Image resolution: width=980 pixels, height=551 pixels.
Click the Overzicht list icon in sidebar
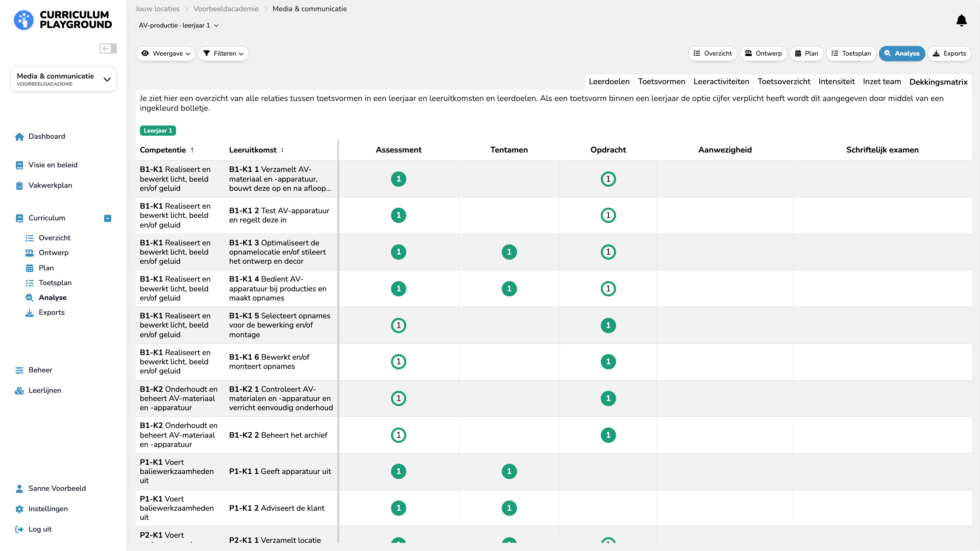pos(29,238)
